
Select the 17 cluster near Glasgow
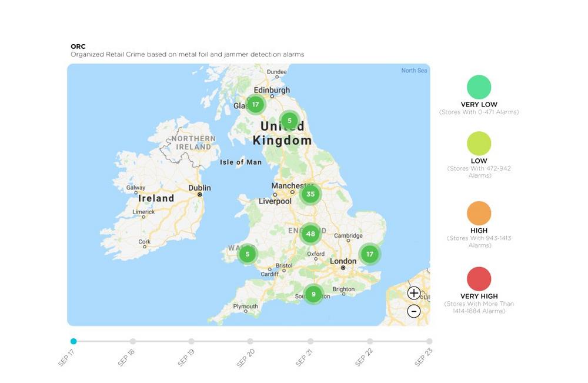(255, 104)
